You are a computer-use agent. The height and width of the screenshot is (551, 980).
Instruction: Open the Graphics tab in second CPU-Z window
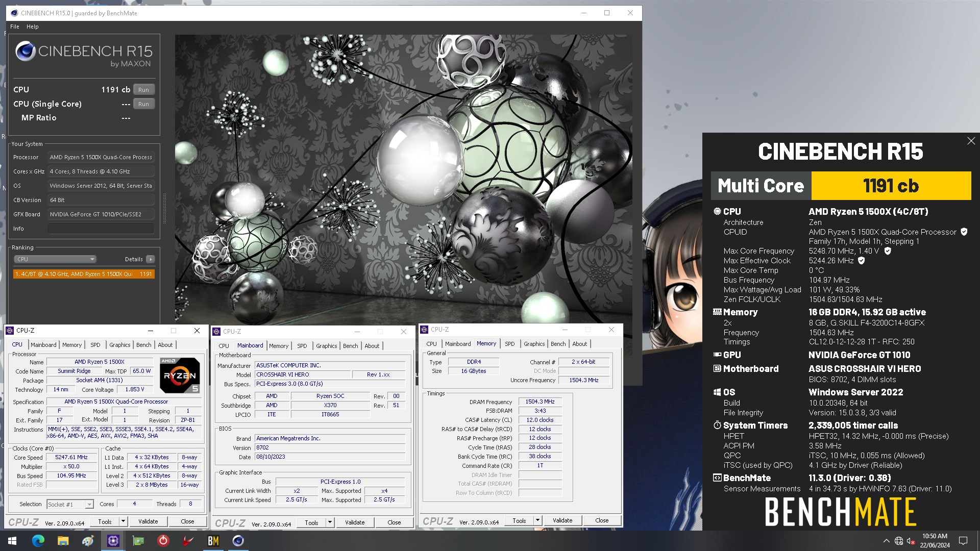tap(326, 346)
